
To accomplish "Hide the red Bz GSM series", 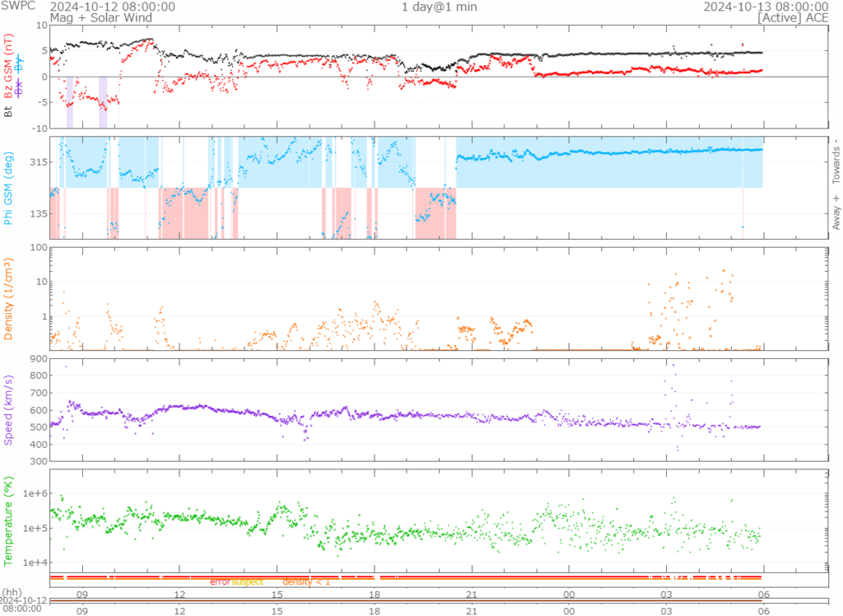I will coord(9,77).
